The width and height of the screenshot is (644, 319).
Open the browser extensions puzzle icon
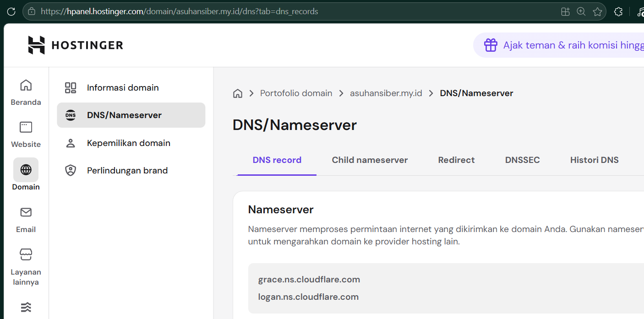coord(618,11)
